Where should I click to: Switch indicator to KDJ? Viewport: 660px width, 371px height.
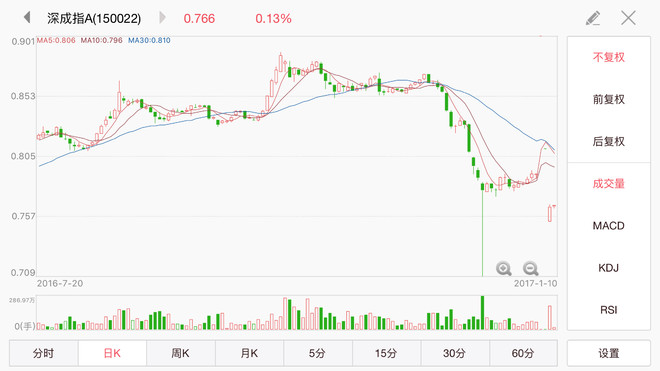coord(609,268)
